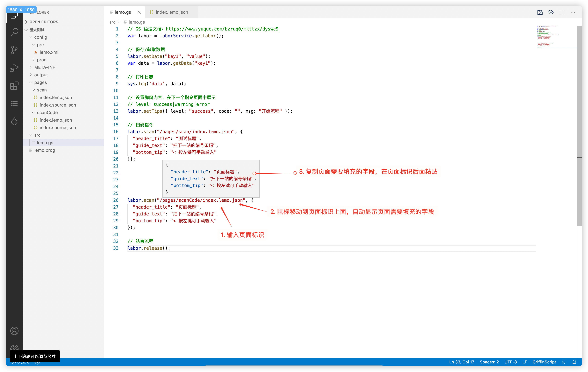Open the Run and Debug view
The width and height of the screenshot is (588, 372).
click(14, 68)
